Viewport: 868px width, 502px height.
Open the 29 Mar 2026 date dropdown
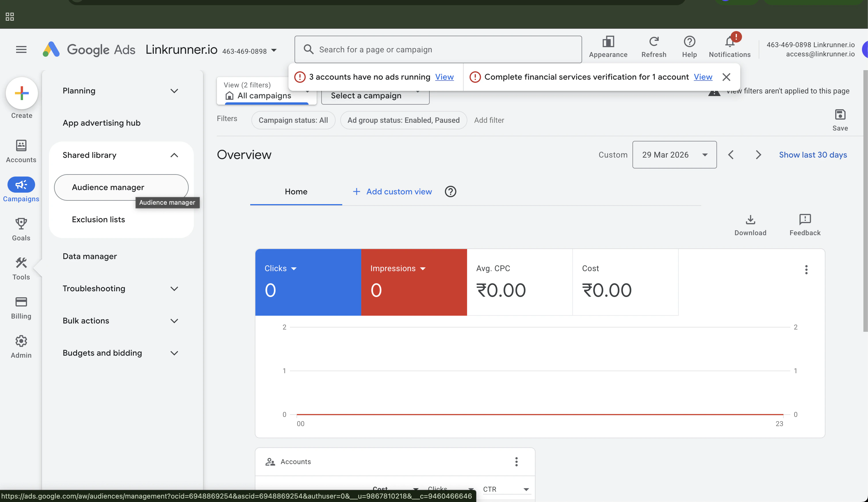click(674, 155)
